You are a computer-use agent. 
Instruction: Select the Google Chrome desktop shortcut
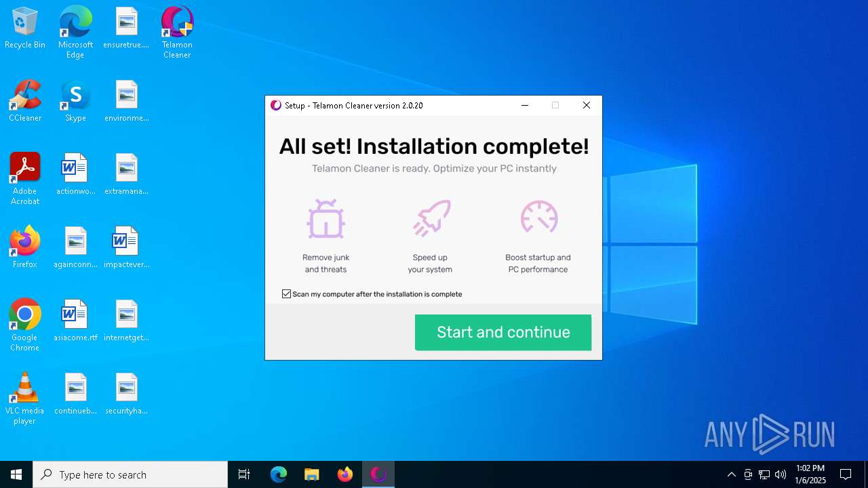25,325
